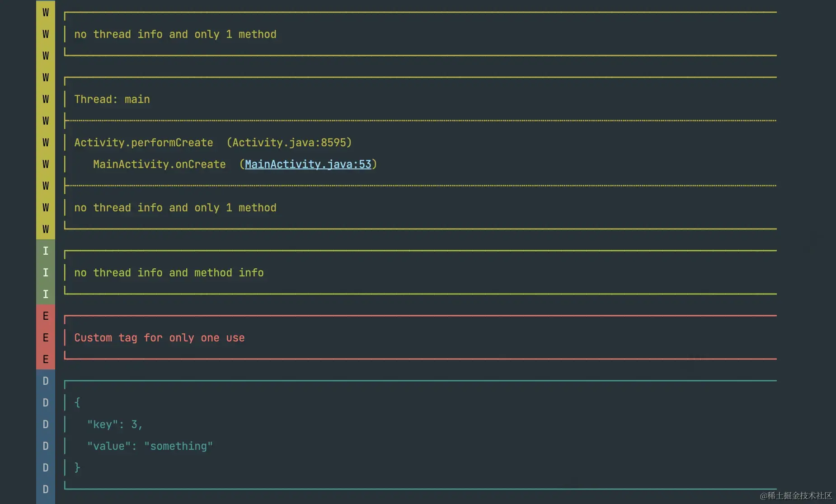Click the opening brace of the JSON log
The image size is (836, 504).
[x=77, y=402]
